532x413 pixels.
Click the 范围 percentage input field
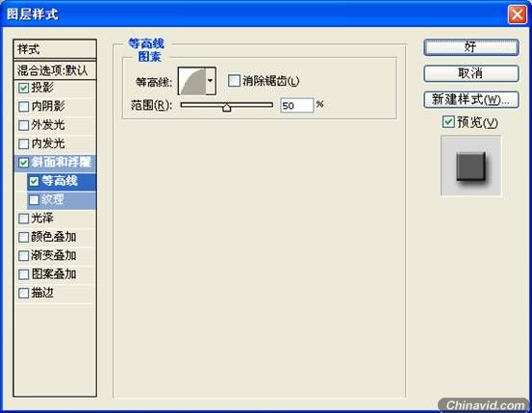[x=297, y=105]
